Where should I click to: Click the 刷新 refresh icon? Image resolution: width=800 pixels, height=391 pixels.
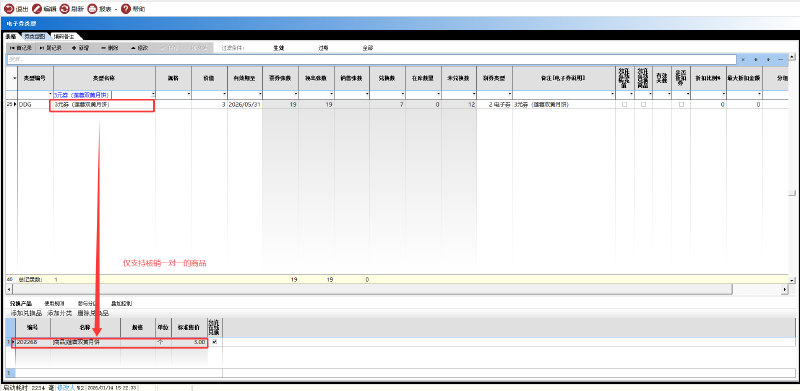[64, 9]
